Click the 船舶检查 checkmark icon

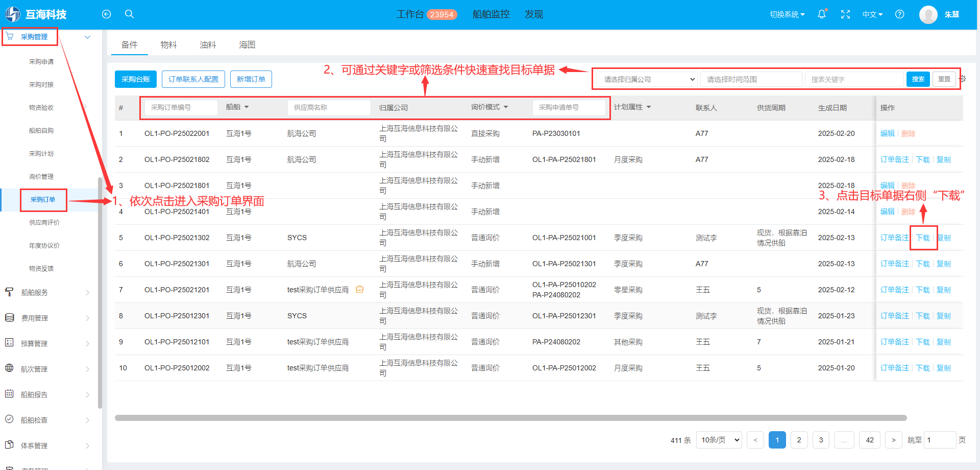coord(9,419)
